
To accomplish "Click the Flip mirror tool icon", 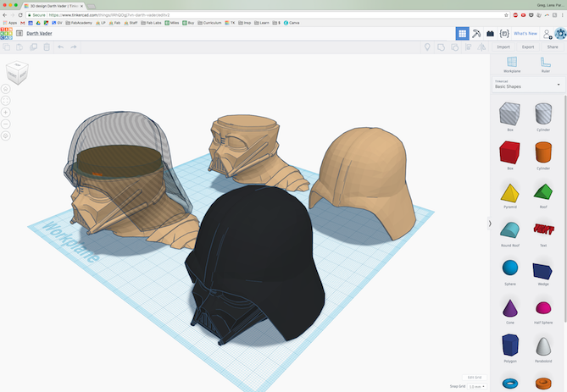I will (x=481, y=47).
